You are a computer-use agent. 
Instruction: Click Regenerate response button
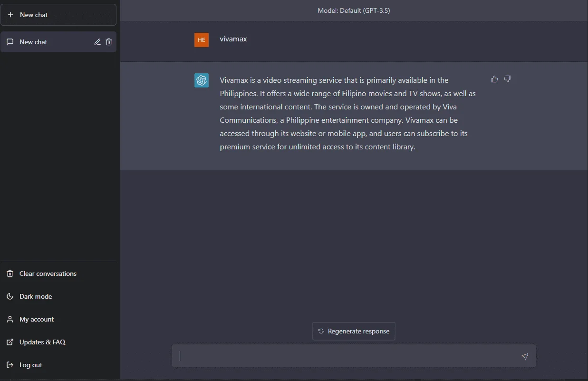(x=354, y=331)
